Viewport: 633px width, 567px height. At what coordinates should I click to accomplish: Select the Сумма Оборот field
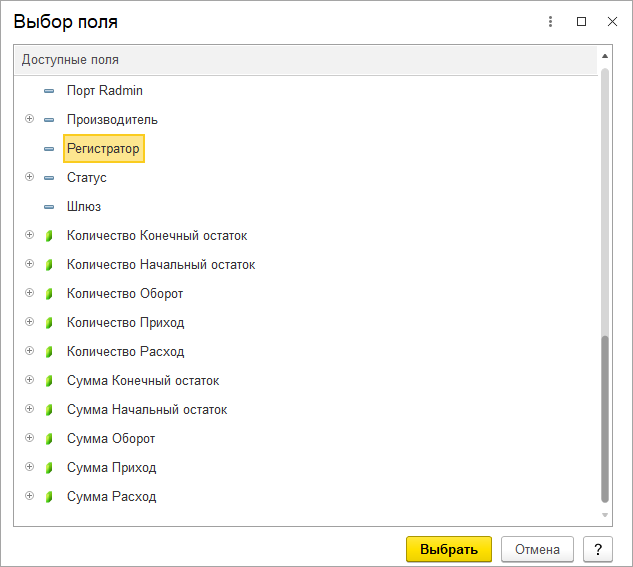tap(110, 439)
